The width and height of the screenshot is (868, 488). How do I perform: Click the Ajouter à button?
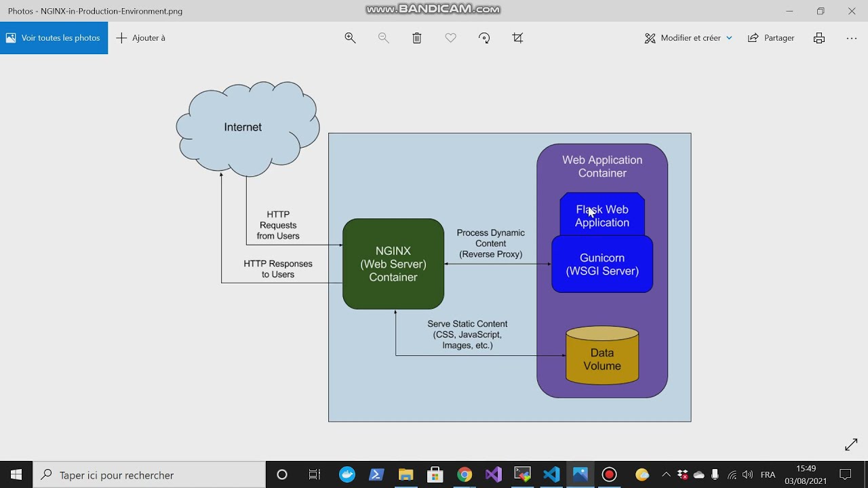pyautogui.click(x=141, y=38)
